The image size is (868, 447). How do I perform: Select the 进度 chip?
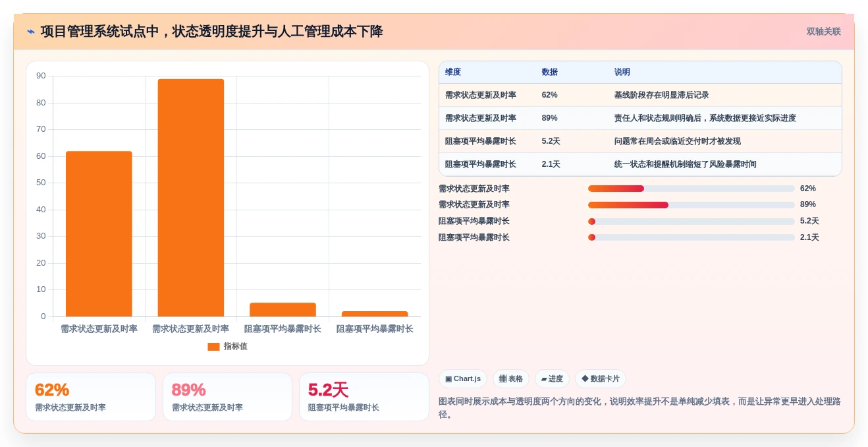(552, 379)
